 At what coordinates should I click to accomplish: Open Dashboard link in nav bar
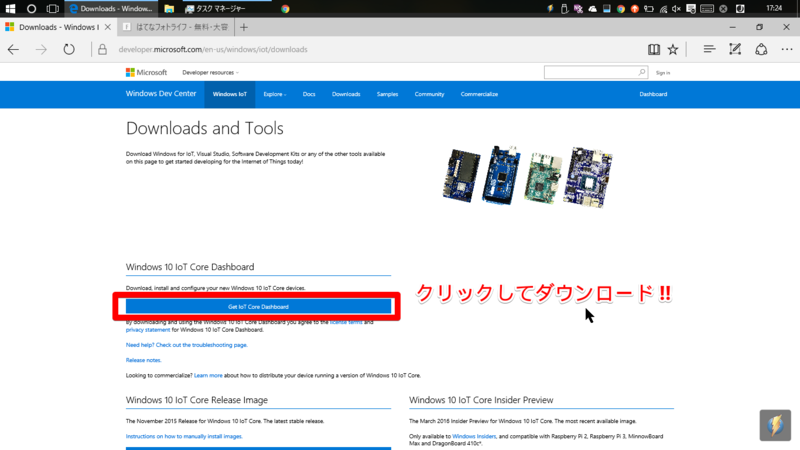click(653, 94)
